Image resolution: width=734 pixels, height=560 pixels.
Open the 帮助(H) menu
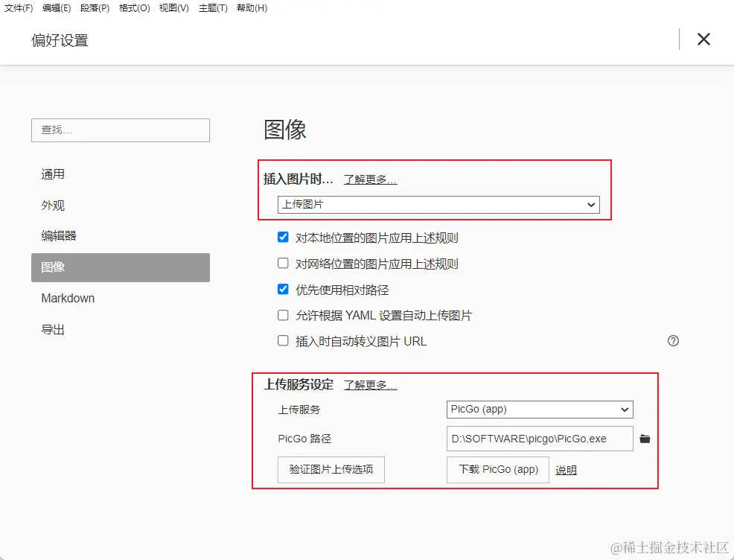coord(252,8)
